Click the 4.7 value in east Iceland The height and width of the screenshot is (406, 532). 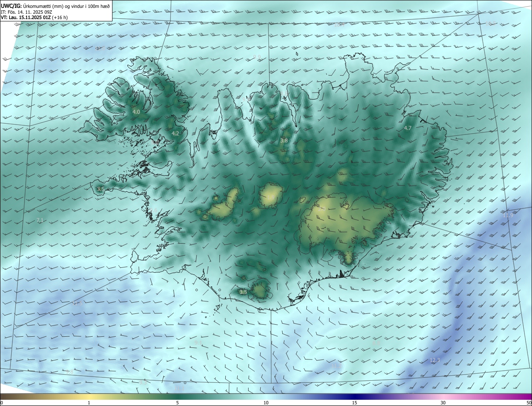coord(408,128)
